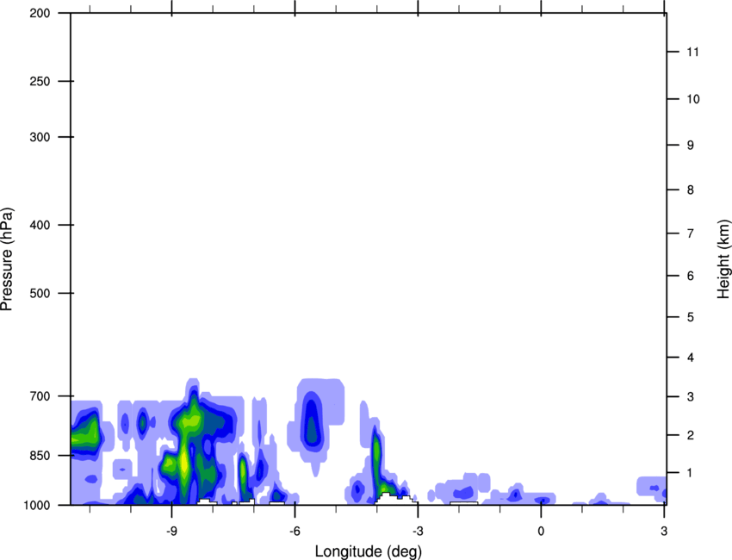The image size is (732, 560).
Task: Click the 'Pressure (hPa)' axis title
Action: tap(7, 258)
